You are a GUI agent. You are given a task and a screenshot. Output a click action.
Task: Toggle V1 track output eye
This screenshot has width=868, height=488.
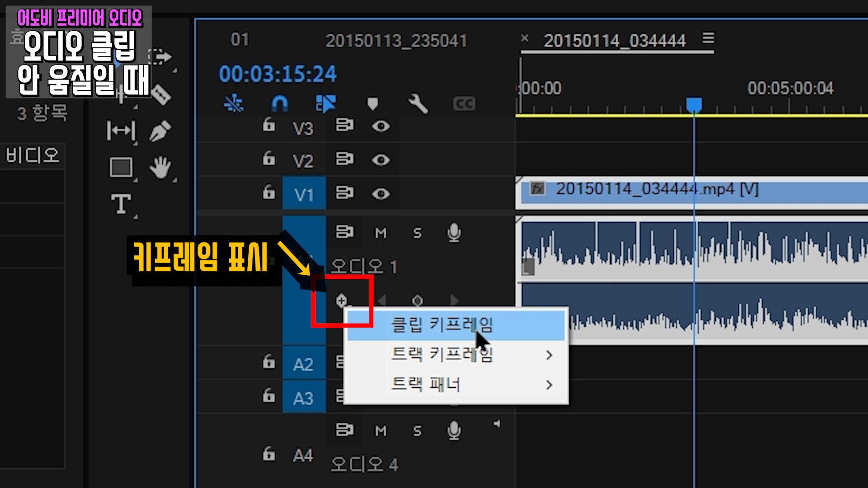(381, 194)
